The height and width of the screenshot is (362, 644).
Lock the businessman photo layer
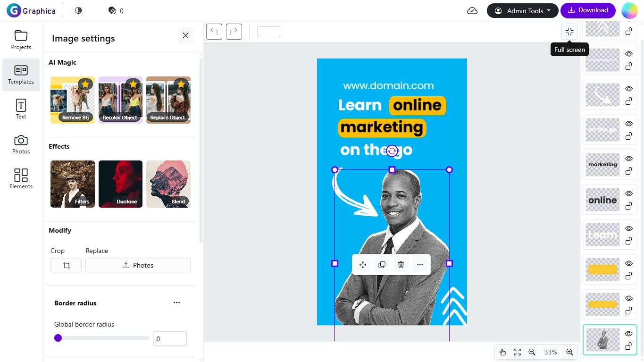629,346
